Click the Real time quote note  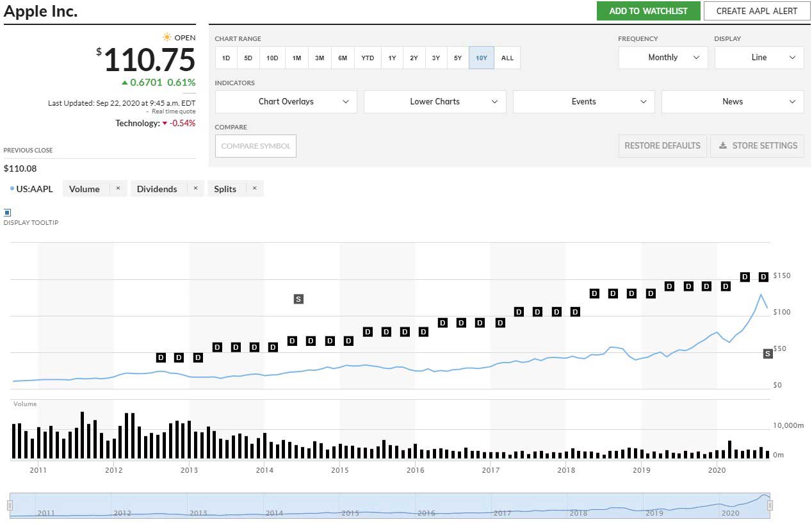point(174,111)
